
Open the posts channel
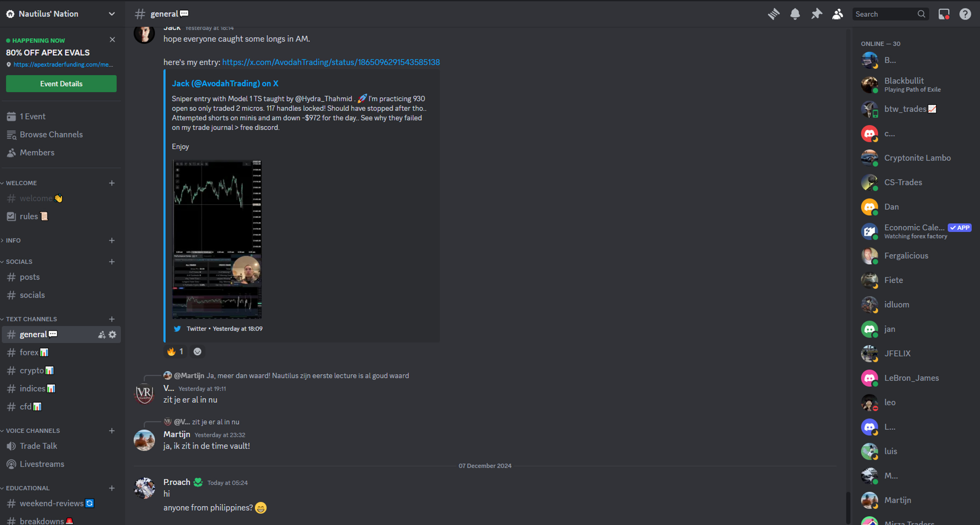61,277
